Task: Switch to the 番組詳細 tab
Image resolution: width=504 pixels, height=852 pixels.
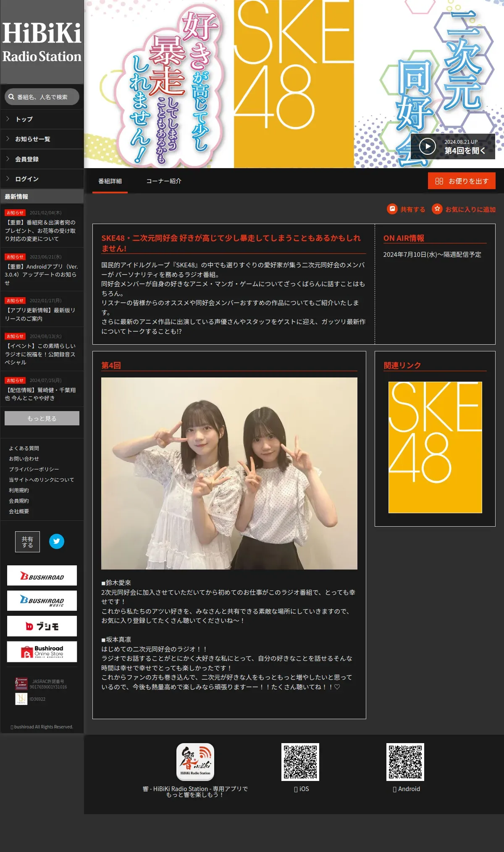Action: tap(110, 181)
